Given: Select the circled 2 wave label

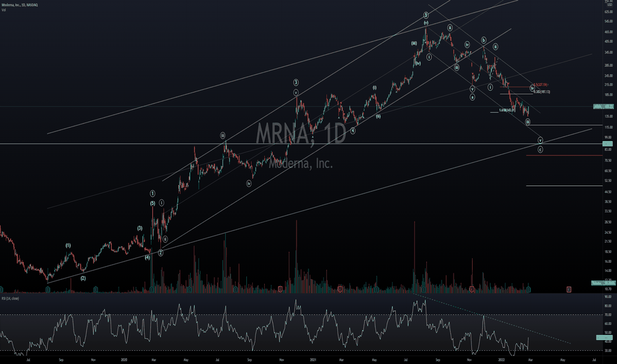Looking at the screenshot, I should coord(161,253).
